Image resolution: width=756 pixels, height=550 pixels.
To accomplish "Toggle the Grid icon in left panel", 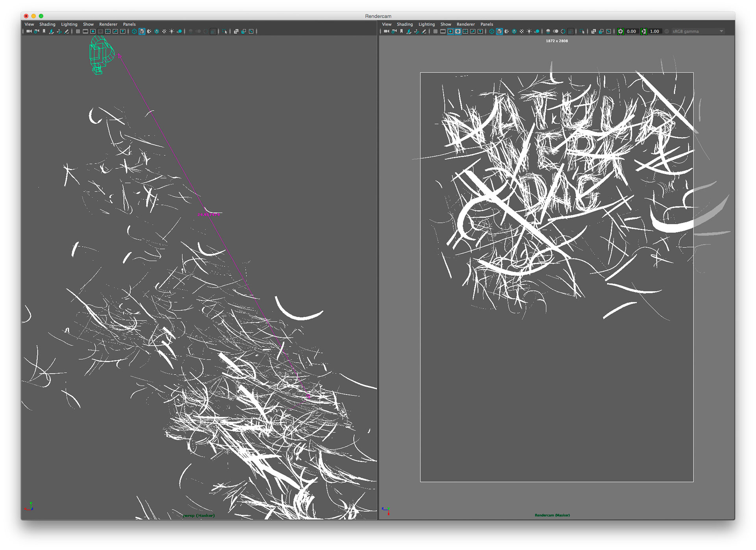I will point(78,31).
